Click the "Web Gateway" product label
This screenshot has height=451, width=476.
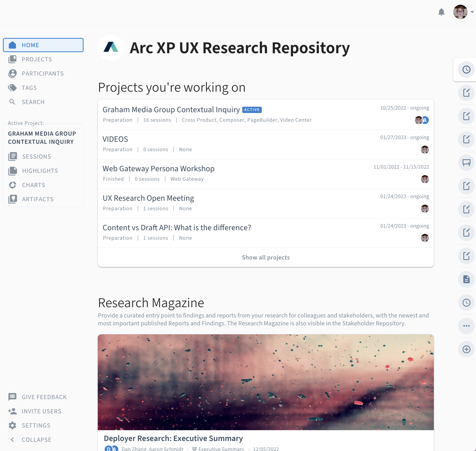tap(187, 179)
